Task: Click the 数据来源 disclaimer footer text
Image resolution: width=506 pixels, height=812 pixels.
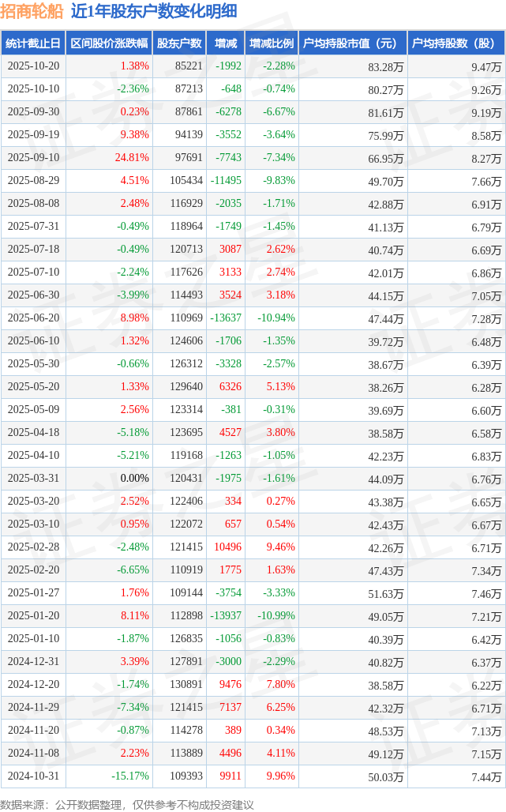Action: point(127,804)
